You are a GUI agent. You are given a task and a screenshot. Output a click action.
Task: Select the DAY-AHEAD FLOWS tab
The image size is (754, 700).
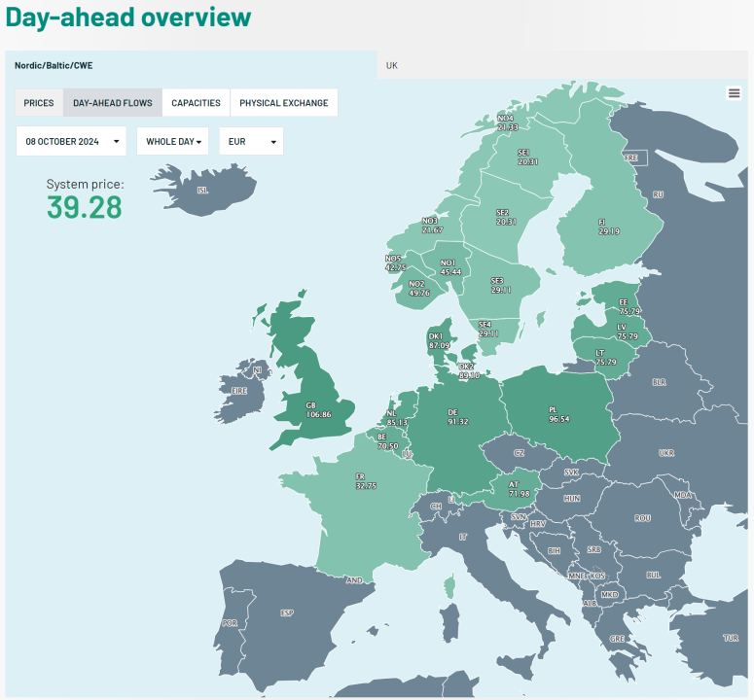tap(113, 103)
